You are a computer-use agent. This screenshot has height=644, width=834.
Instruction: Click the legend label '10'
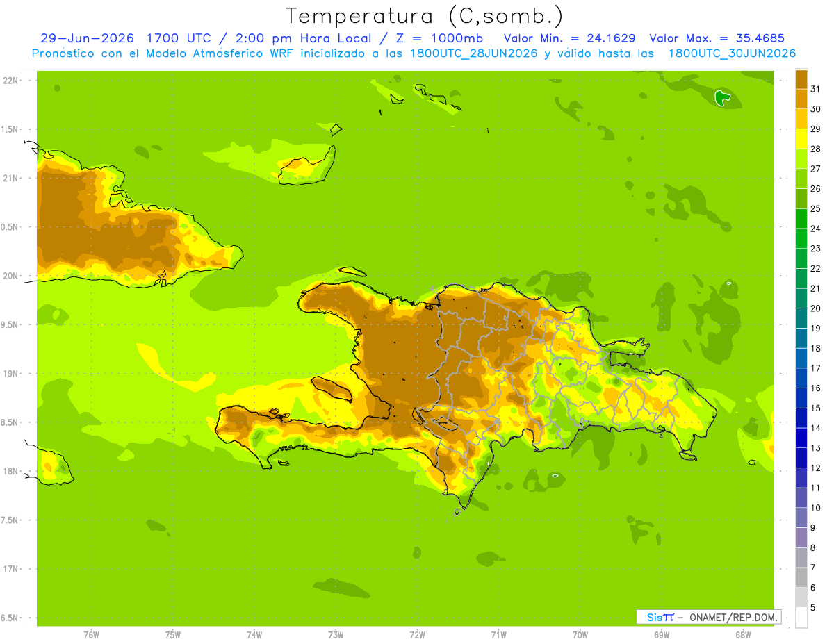815,508
